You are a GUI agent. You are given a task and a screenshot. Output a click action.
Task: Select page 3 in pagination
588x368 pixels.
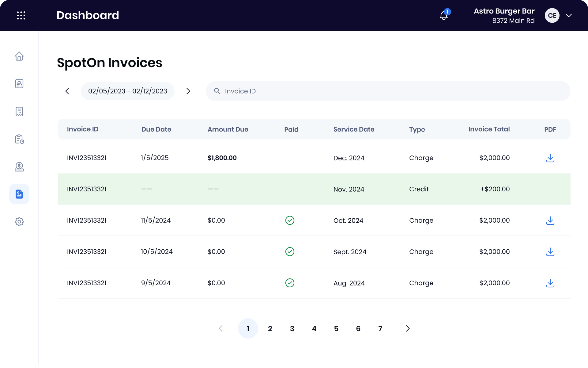point(292,328)
